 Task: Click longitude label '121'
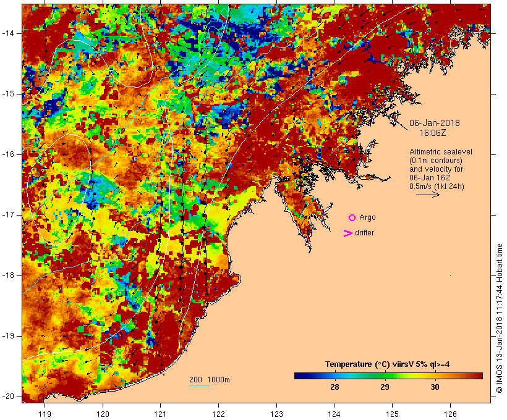pyautogui.click(x=160, y=414)
